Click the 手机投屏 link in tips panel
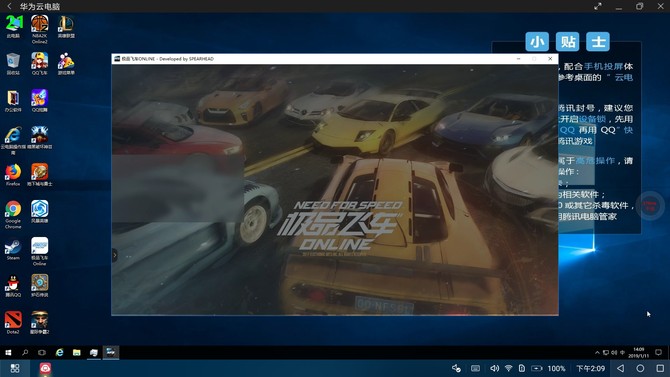The width and height of the screenshot is (670, 377). [x=603, y=66]
